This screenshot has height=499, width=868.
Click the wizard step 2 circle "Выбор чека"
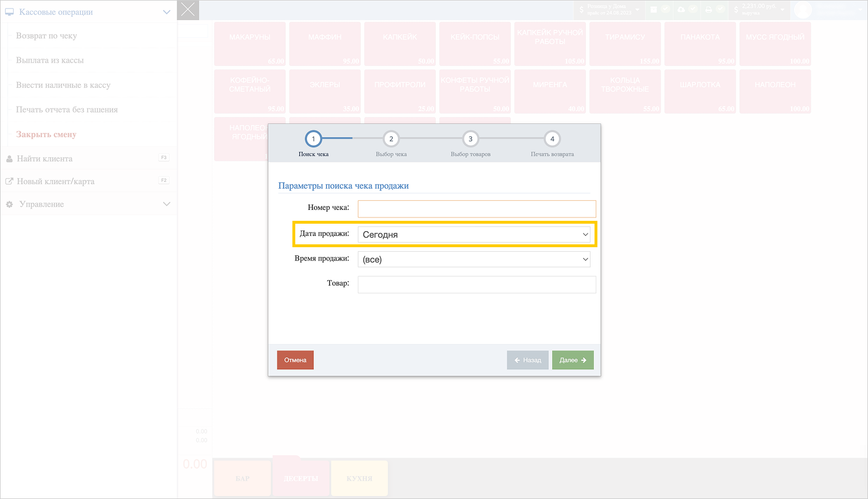(x=391, y=139)
